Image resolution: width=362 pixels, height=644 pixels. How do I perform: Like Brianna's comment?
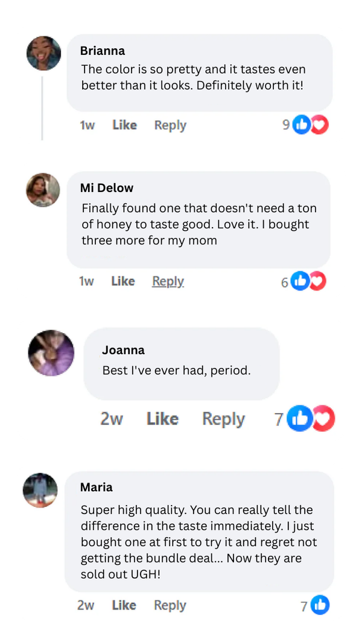pyautogui.click(x=124, y=125)
